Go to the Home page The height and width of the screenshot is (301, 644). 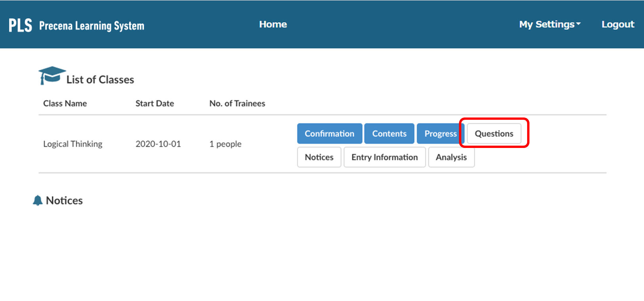(x=273, y=25)
